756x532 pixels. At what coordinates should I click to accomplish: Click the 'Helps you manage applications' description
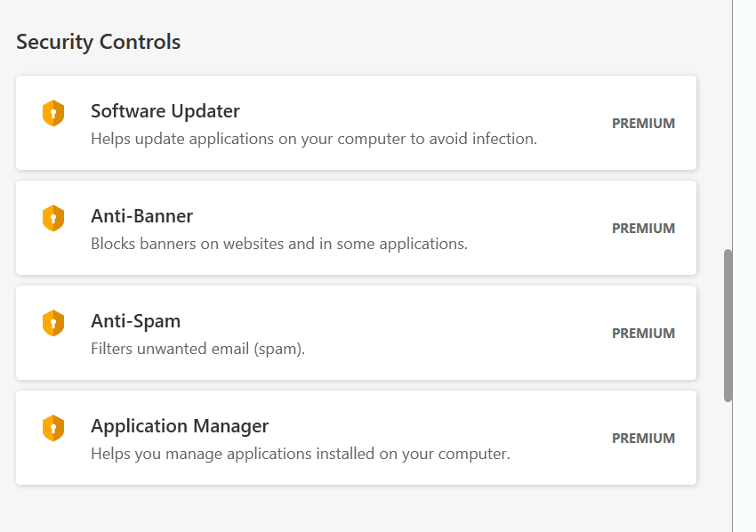301,454
